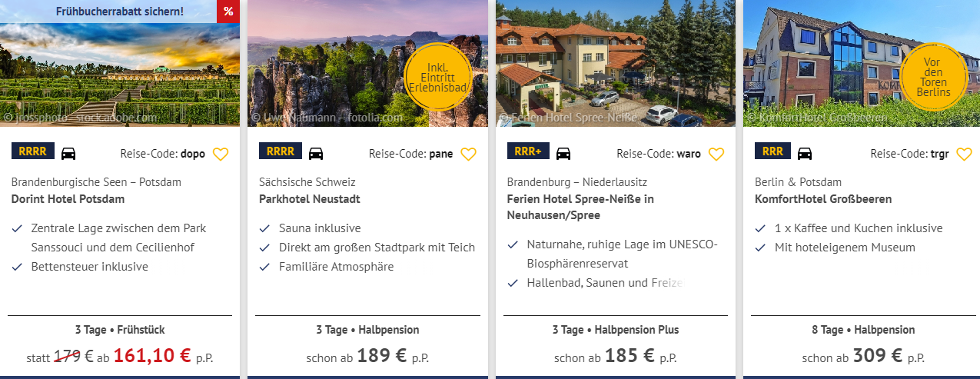Add KomfortHotel Großbeeren to favorites heart
Screen dimensions: 980x379
pos(964,154)
